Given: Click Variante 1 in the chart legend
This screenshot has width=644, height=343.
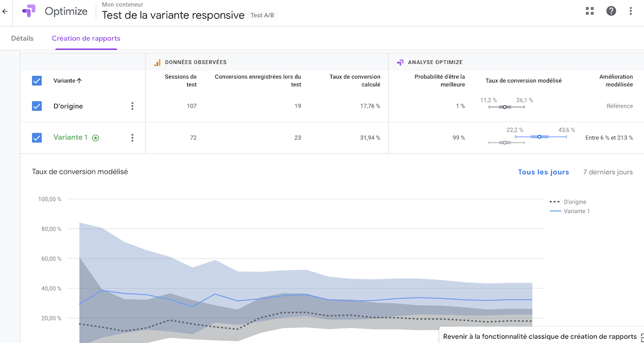Looking at the screenshot, I should 576,211.
